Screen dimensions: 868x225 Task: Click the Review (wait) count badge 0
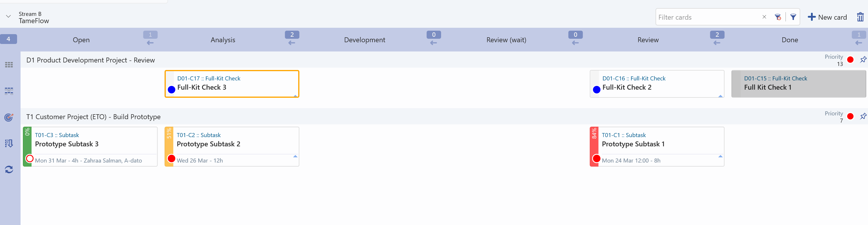point(575,34)
